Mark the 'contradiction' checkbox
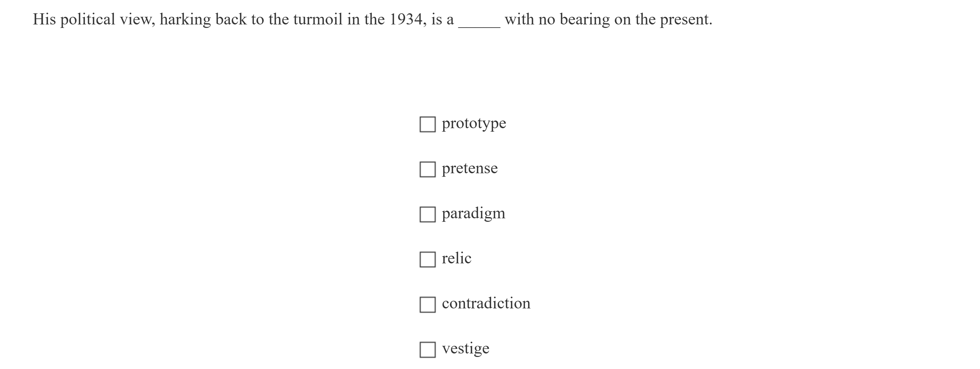 pyautogui.click(x=427, y=305)
